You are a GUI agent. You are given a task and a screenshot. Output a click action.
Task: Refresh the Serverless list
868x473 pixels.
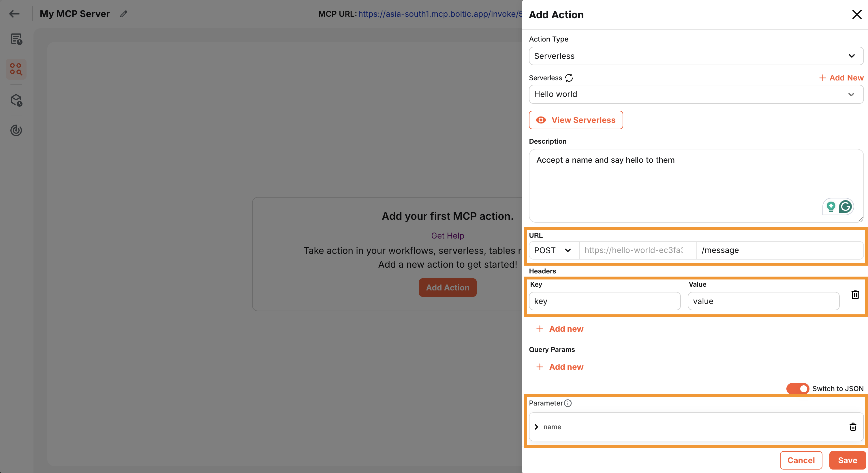[x=569, y=78]
